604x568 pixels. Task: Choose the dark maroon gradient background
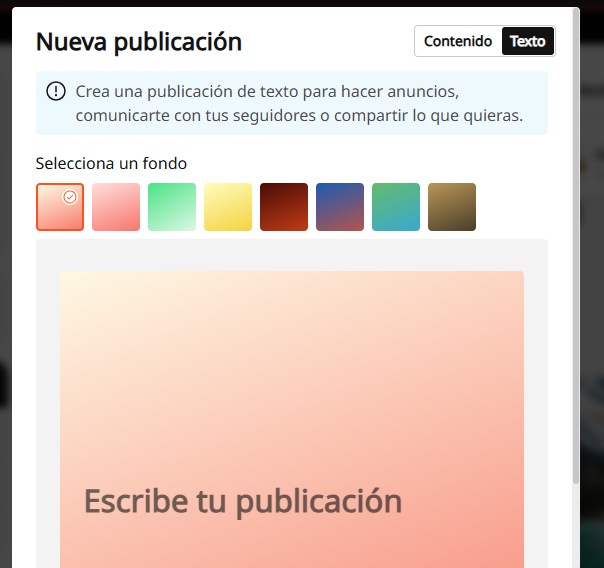coord(284,207)
